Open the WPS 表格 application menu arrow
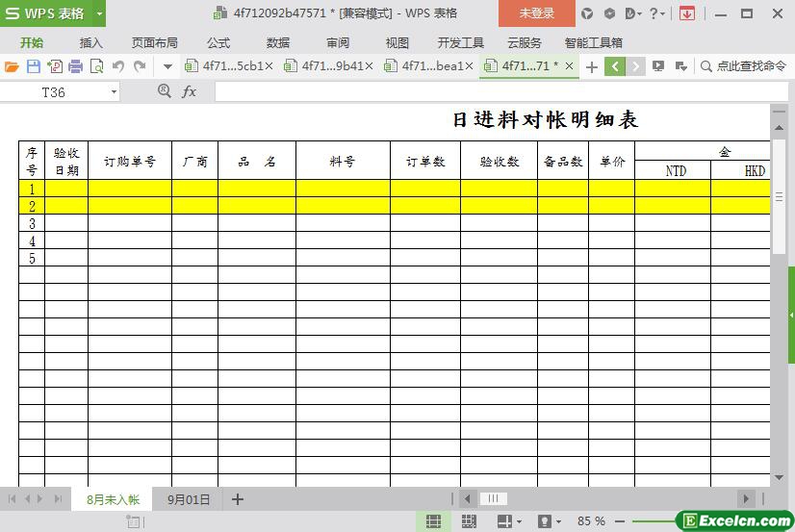 point(100,13)
